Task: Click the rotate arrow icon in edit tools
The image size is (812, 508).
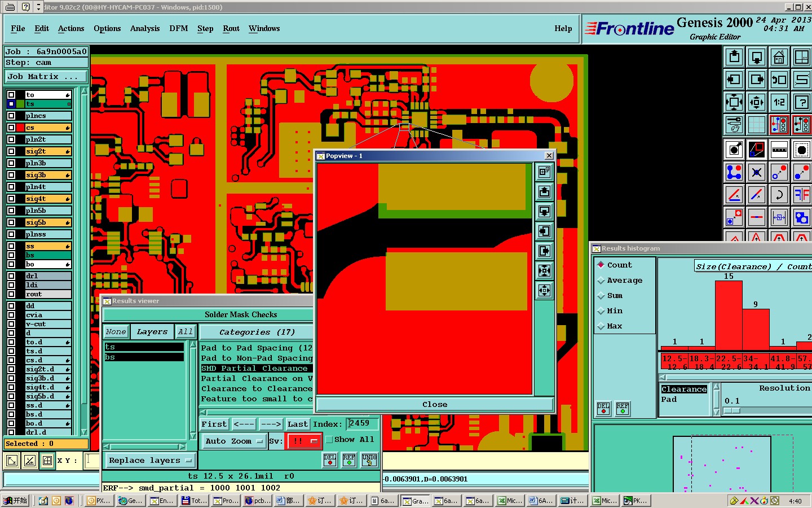Action: click(x=779, y=195)
